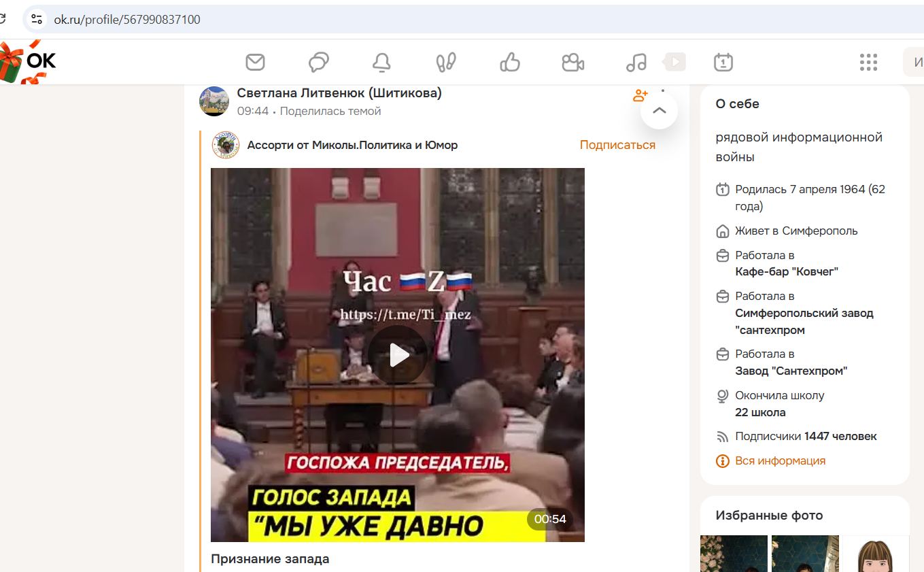Image resolution: width=924 pixels, height=572 pixels.
Task: Play the video in the post
Action: 398,354
